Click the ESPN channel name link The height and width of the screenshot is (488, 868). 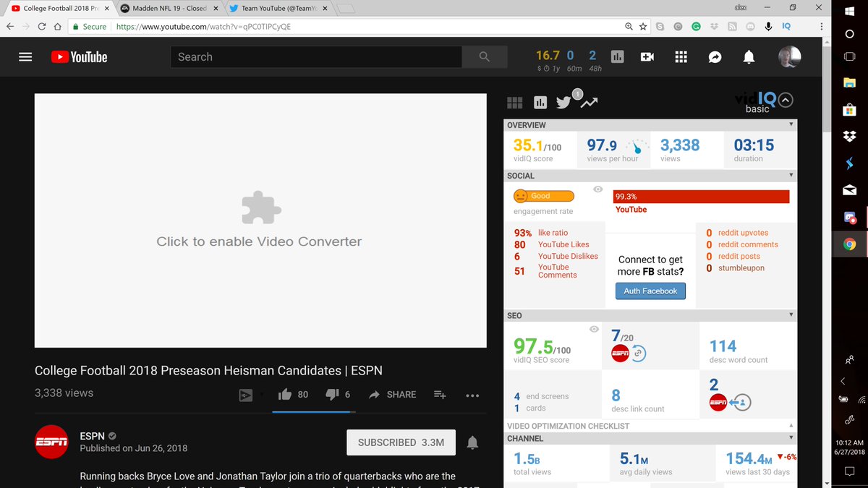click(x=92, y=436)
